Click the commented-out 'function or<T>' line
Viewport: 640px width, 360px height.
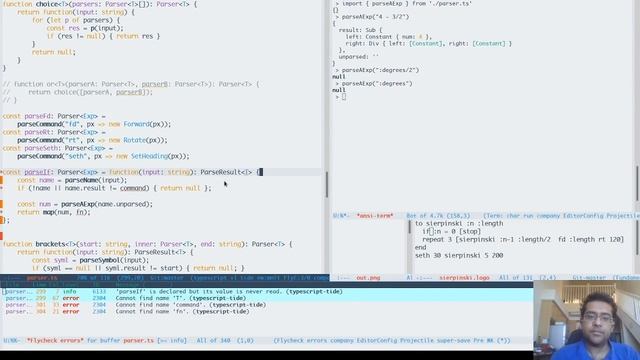point(131,84)
